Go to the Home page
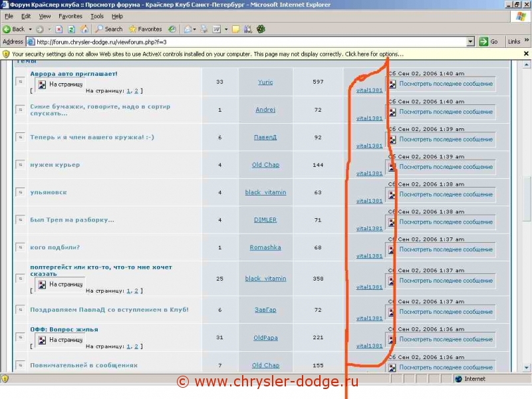 click(84, 29)
